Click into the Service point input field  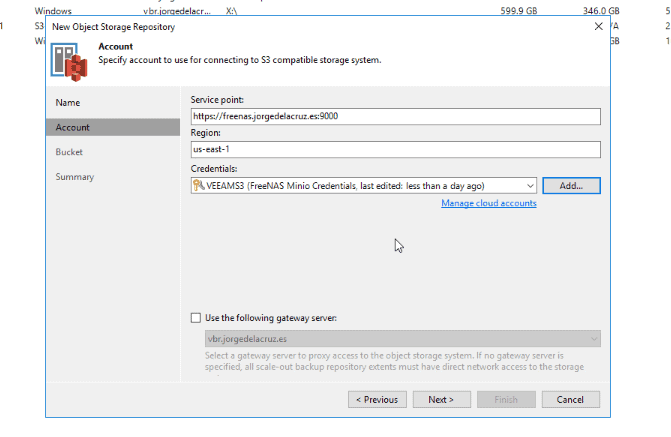[395, 116]
